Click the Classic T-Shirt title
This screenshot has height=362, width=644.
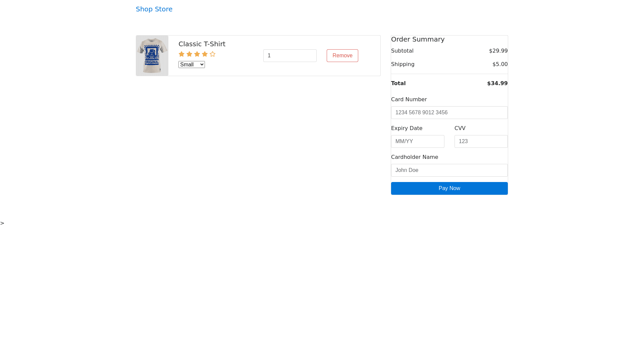click(x=202, y=44)
